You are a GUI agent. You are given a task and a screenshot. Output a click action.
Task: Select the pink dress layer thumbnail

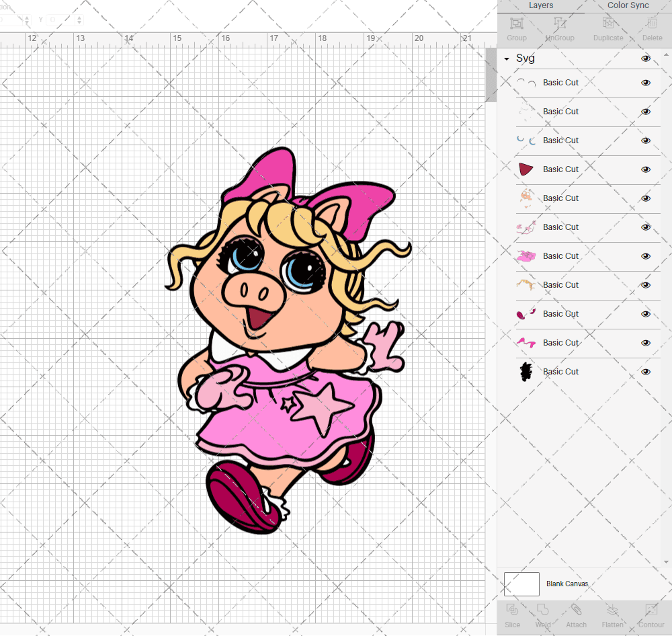click(526, 256)
